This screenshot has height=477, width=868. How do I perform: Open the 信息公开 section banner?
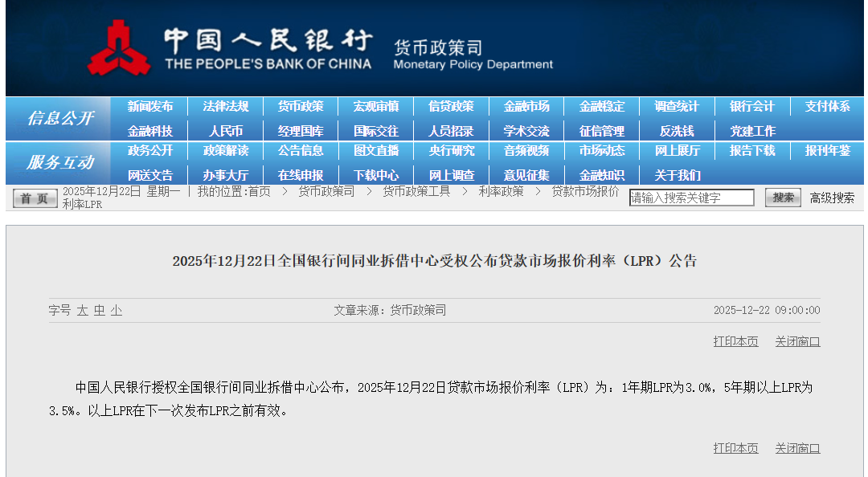pyautogui.click(x=60, y=119)
